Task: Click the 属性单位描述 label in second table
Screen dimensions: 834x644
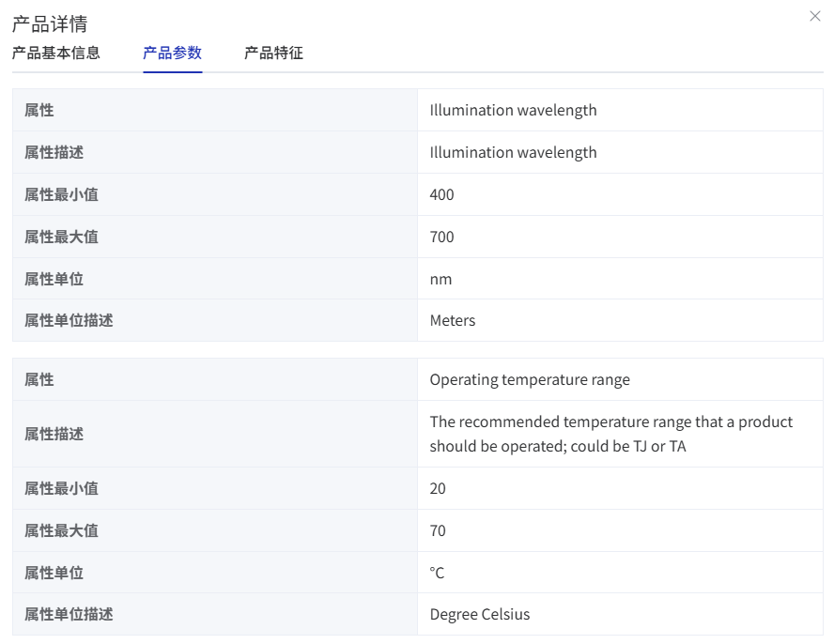Action: (69, 614)
